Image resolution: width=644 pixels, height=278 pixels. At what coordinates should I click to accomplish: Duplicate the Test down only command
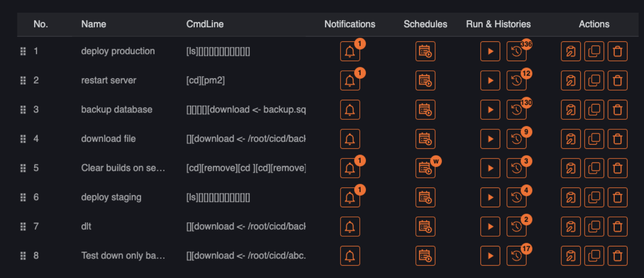point(594,256)
